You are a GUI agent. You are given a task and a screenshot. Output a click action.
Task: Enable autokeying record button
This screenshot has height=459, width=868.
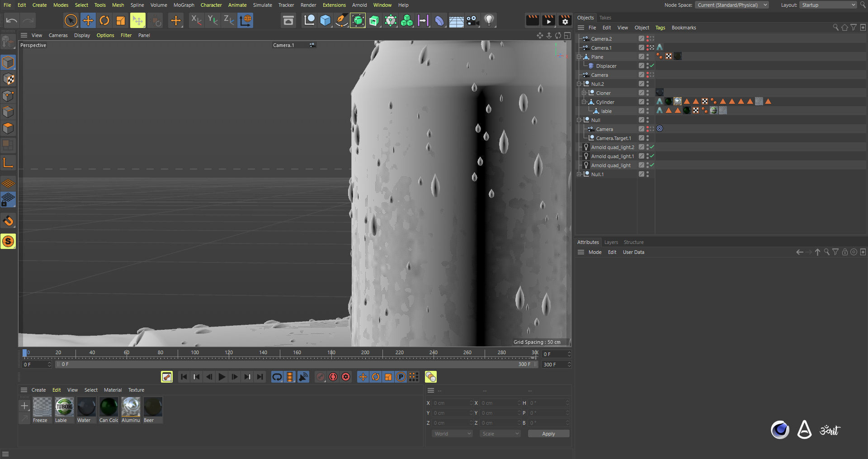[333, 377]
